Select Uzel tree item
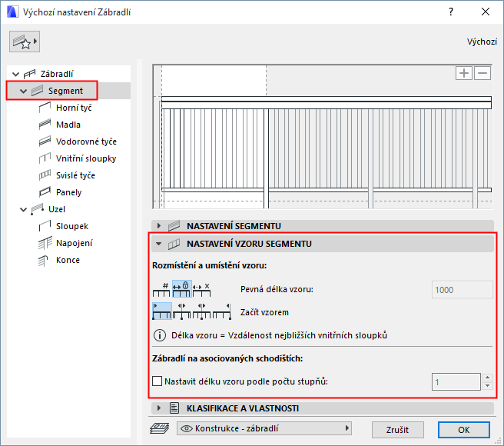Image resolution: width=504 pixels, height=446 pixels. point(57,209)
